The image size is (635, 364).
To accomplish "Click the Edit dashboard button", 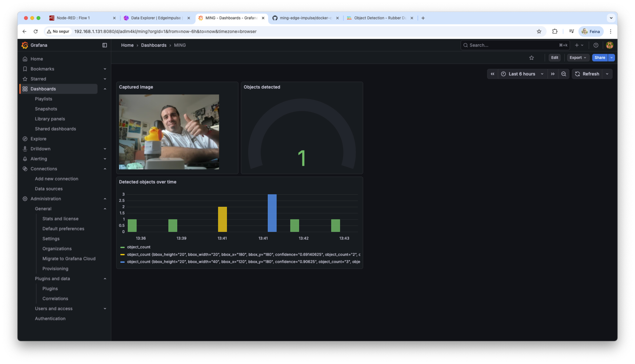I will point(554,58).
